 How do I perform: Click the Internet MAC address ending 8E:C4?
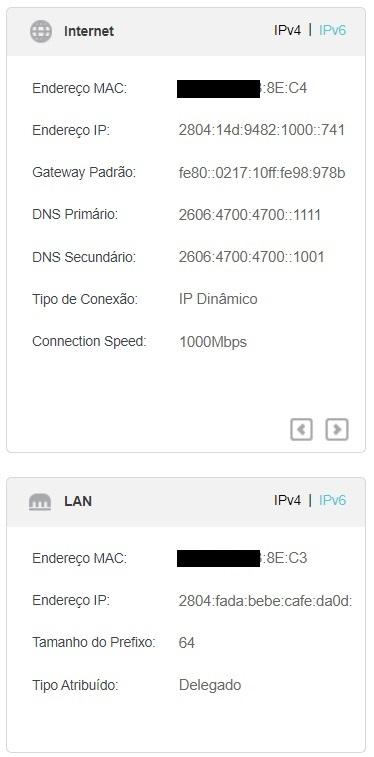coord(242,89)
